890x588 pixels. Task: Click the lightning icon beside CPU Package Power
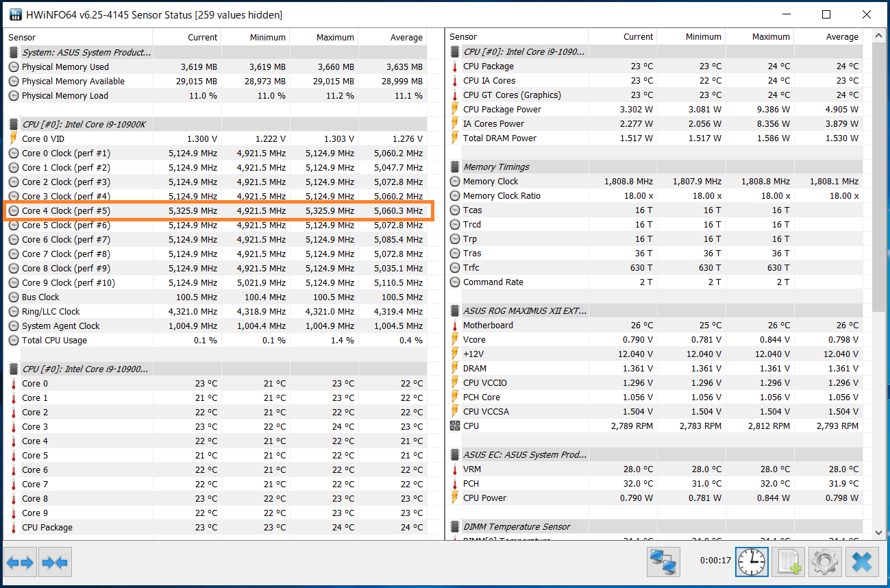455,110
